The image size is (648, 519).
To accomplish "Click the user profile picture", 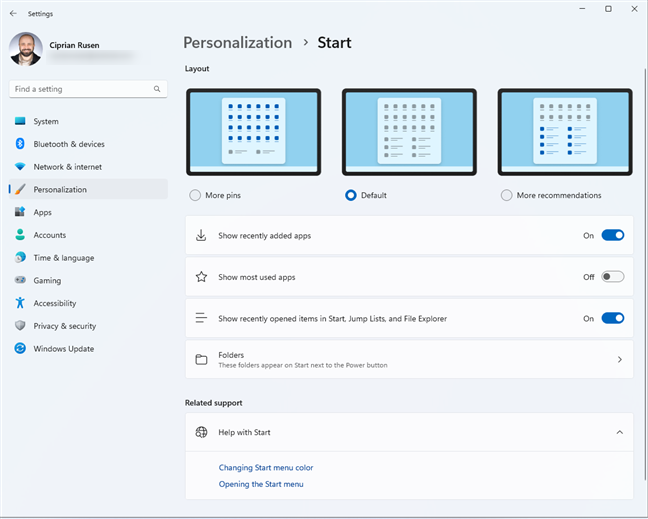I will [x=26, y=49].
